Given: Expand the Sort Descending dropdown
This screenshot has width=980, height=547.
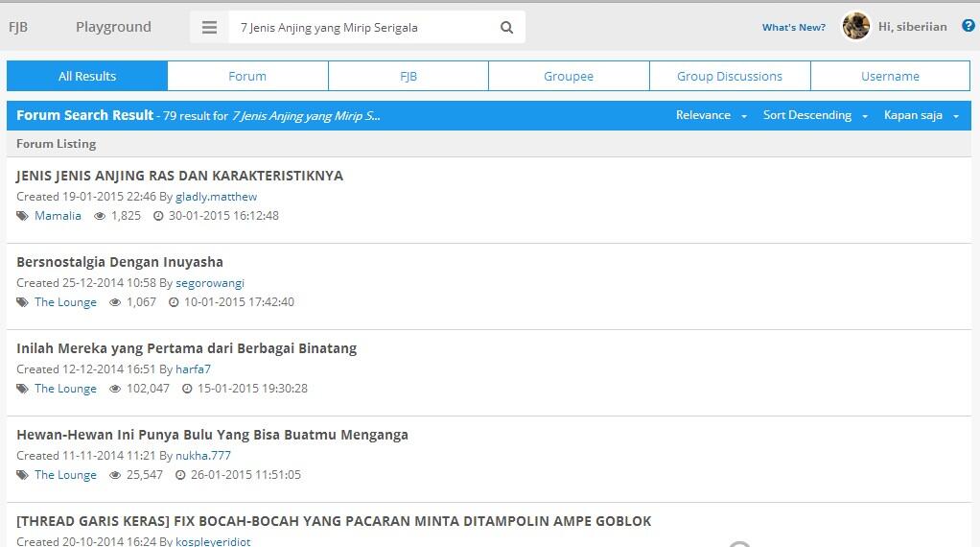Looking at the screenshot, I should 816,115.
